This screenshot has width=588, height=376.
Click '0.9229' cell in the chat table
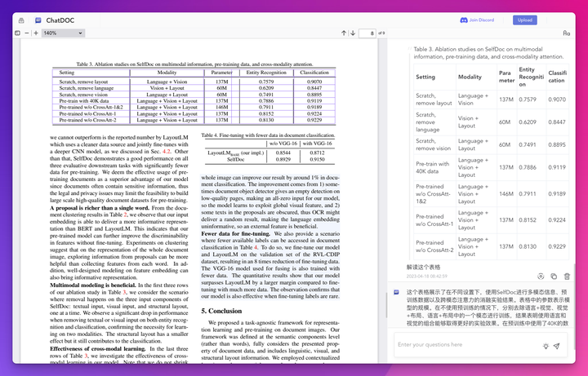556,246
